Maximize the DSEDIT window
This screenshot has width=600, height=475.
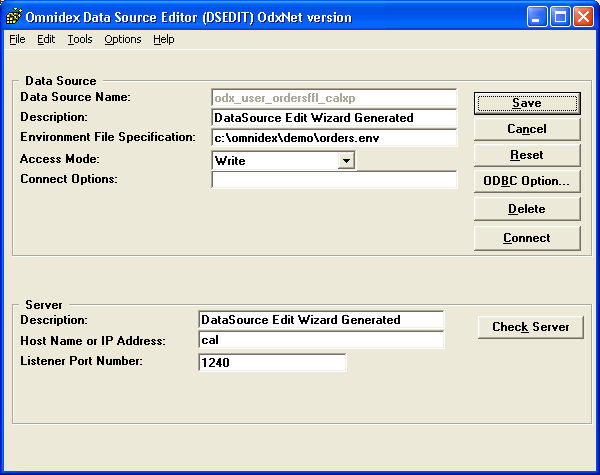point(560,17)
